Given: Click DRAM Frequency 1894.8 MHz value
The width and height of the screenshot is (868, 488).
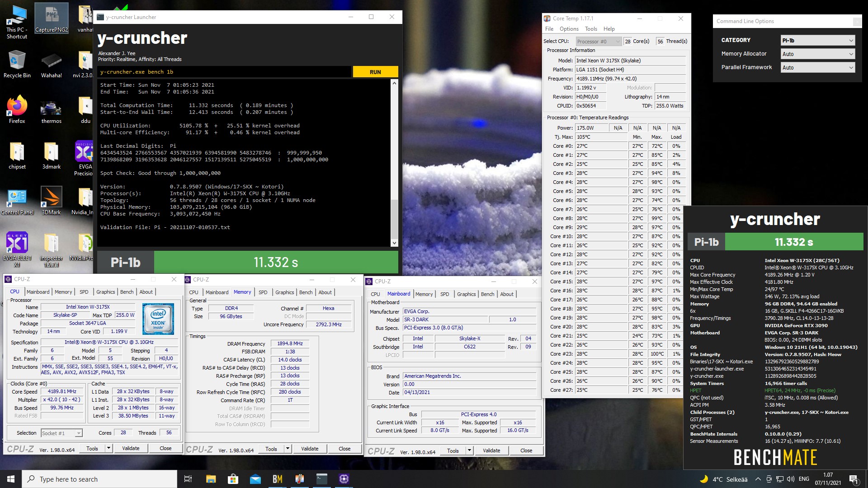Looking at the screenshot, I should click(x=290, y=343).
